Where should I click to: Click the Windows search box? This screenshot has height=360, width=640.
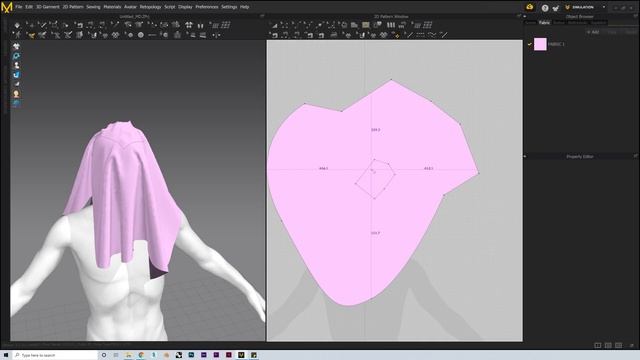55,355
